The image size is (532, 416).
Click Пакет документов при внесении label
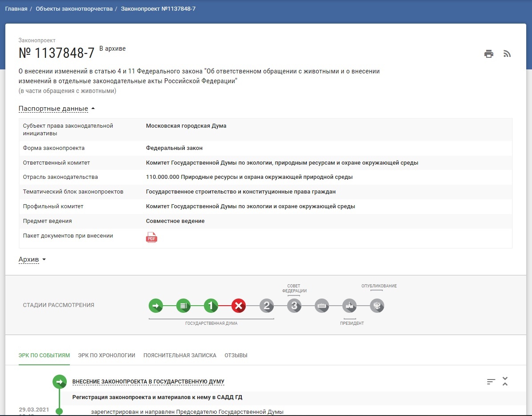pyautogui.click(x=68, y=236)
